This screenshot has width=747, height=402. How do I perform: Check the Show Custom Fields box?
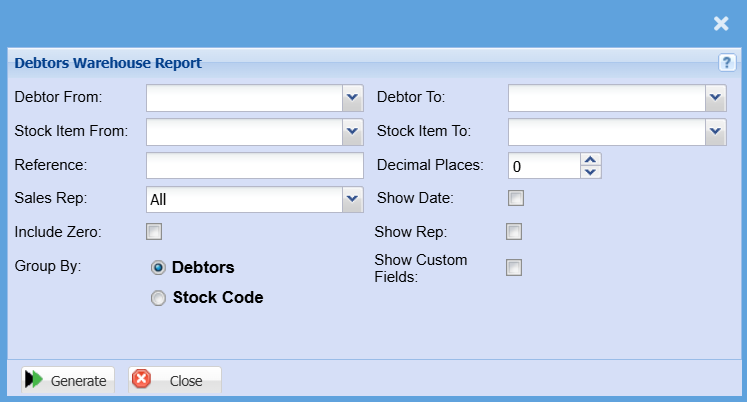click(514, 267)
